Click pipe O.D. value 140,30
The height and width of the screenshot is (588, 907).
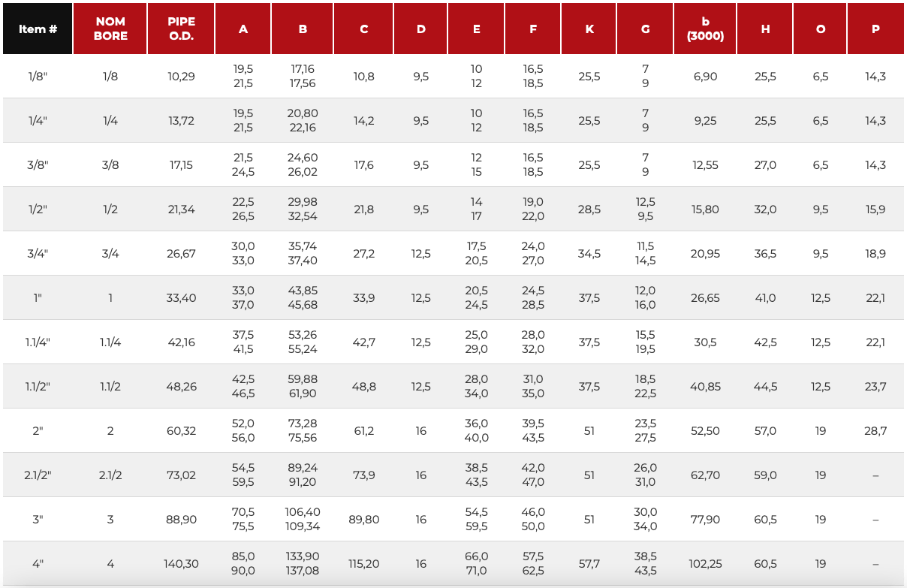(x=181, y=564)
